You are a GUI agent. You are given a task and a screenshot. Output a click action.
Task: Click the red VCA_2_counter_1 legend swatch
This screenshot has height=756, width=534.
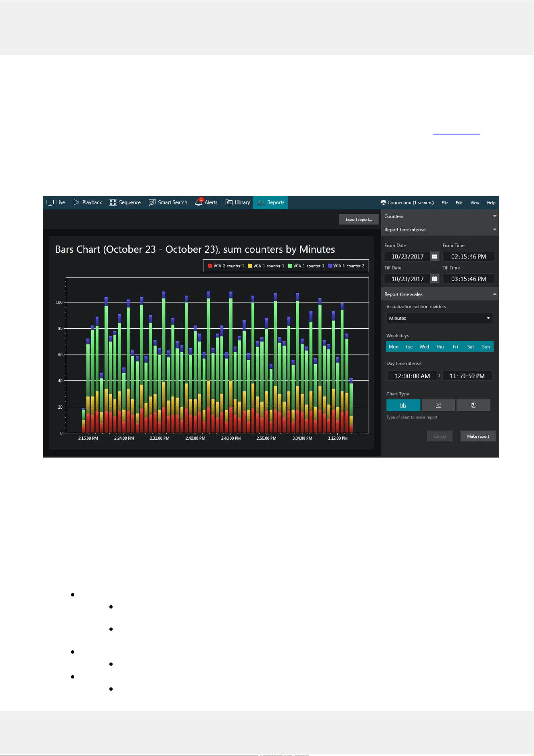click(210, 266)
